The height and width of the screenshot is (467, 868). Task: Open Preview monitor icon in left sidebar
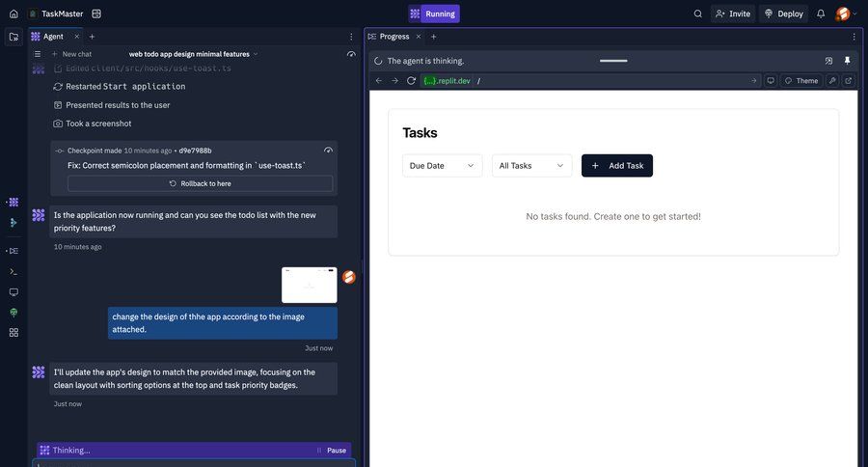tap(14, 292)
